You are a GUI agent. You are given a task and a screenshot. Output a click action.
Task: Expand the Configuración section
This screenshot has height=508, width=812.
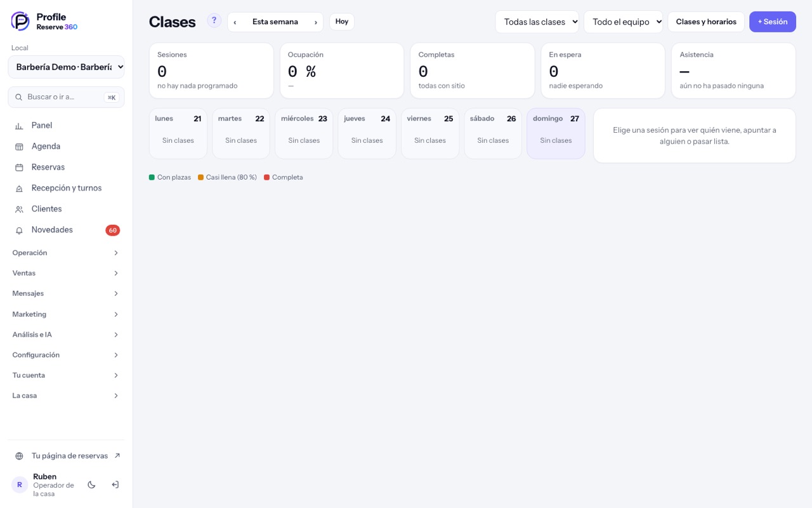[66, 355]
